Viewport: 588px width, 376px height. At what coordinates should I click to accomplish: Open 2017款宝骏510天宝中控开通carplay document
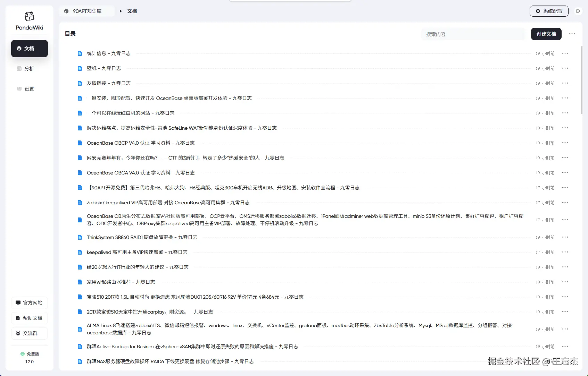tap(150, 312)
